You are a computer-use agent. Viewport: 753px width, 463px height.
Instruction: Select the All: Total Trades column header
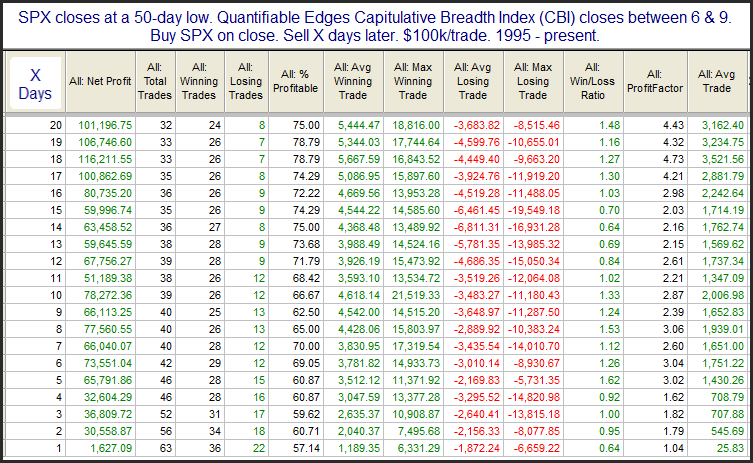coord(155,82)
